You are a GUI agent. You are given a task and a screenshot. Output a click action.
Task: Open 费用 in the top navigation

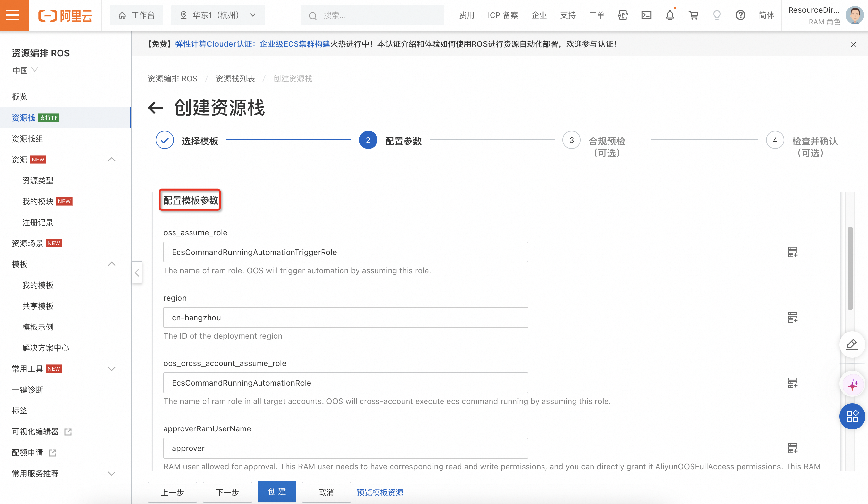coord(466,15)
